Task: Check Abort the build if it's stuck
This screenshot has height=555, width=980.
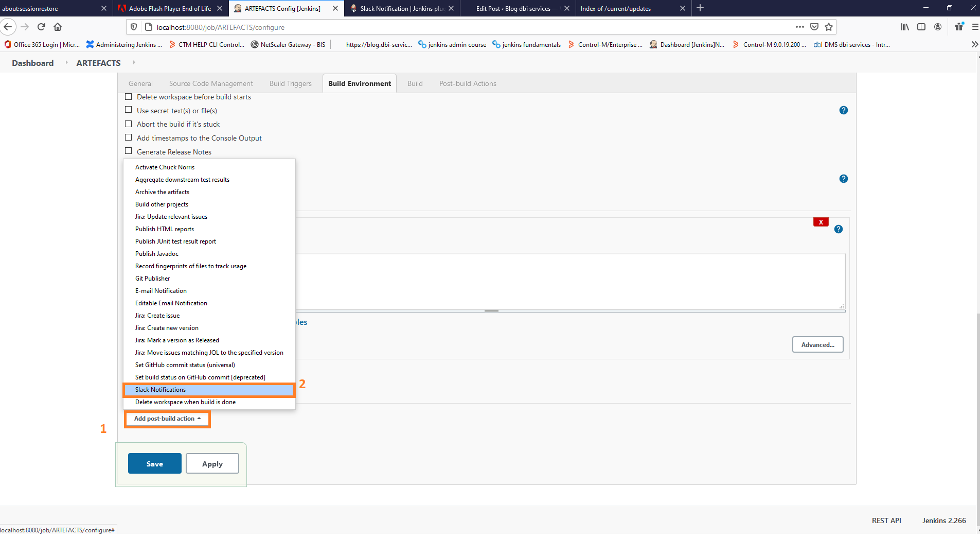Action: [x=129, y=124]
